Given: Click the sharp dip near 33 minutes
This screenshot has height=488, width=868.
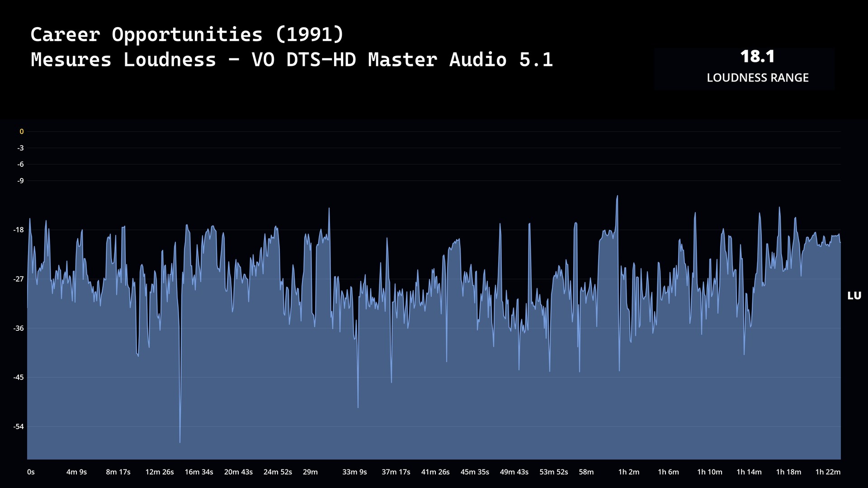Looking at the screenshot, I should coord(358,407).
